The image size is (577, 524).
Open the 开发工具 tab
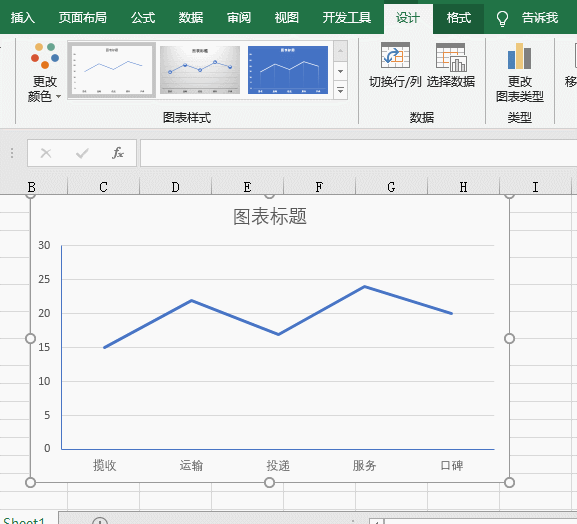pyautogui.click(x=346, y=18)
